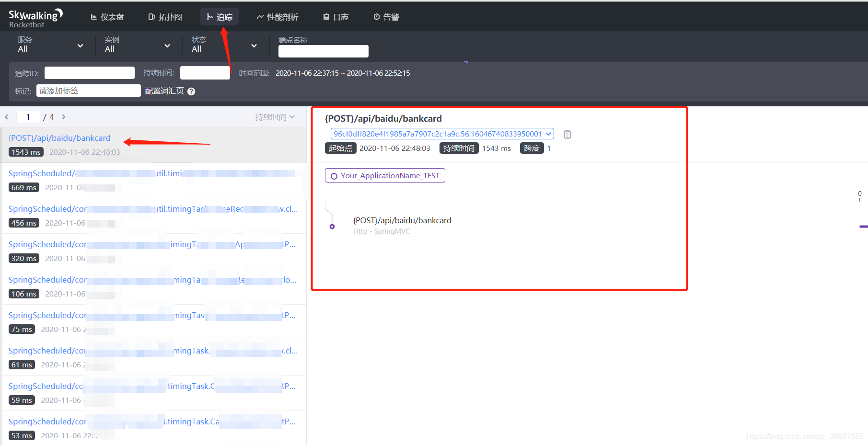868x445 pixels.
Task: Select the SpringScheduled trace with 53 ms
Action: click(154, 428)
